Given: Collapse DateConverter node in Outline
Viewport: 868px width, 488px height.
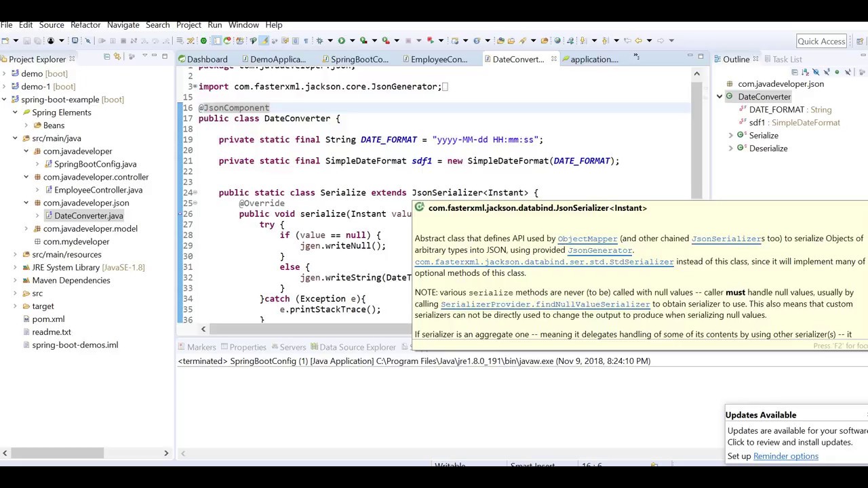Looking at the screenshot, I should 719,97.
